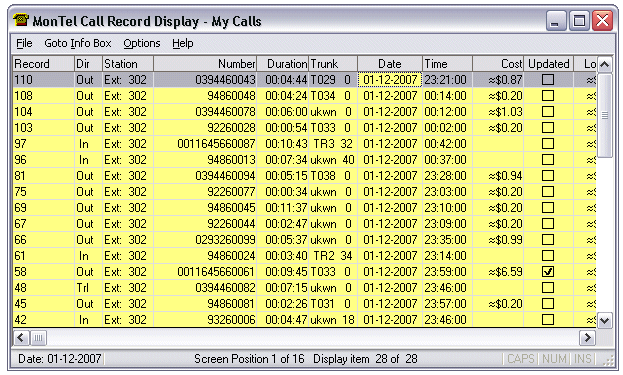
Task: Click the horizontal scrollbar left arrow
Action: pos(21,338)
